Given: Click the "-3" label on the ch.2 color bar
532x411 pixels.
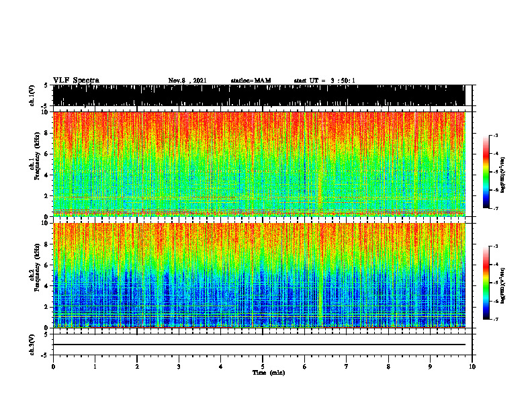Looking at the screenshot, I should [495, 246].
